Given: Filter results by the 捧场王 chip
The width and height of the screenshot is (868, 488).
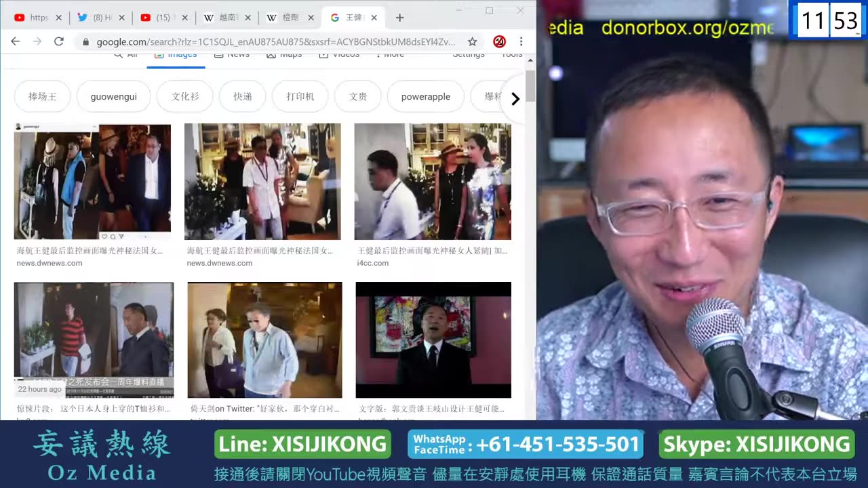Looking at the screenshot, I should pos(42,96).
